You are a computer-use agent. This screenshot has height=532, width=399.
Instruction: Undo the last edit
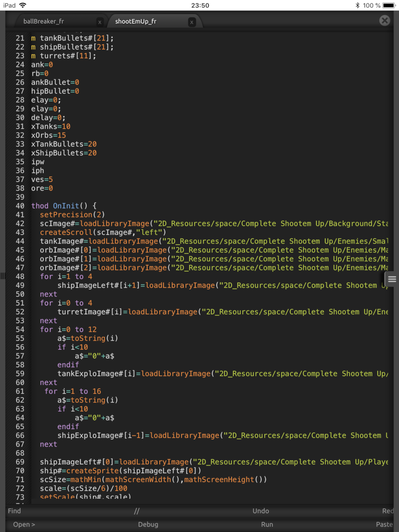click(261, 511)
